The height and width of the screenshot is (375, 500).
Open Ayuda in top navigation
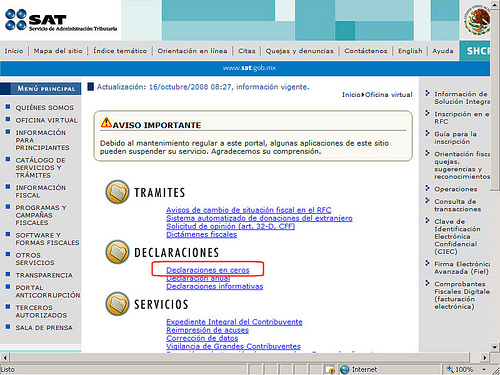[x=443, y=51]
